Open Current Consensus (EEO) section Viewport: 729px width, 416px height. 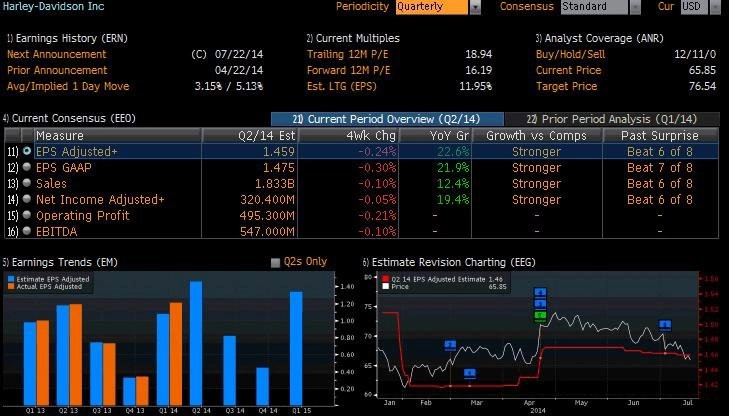(x=69, y=119)
